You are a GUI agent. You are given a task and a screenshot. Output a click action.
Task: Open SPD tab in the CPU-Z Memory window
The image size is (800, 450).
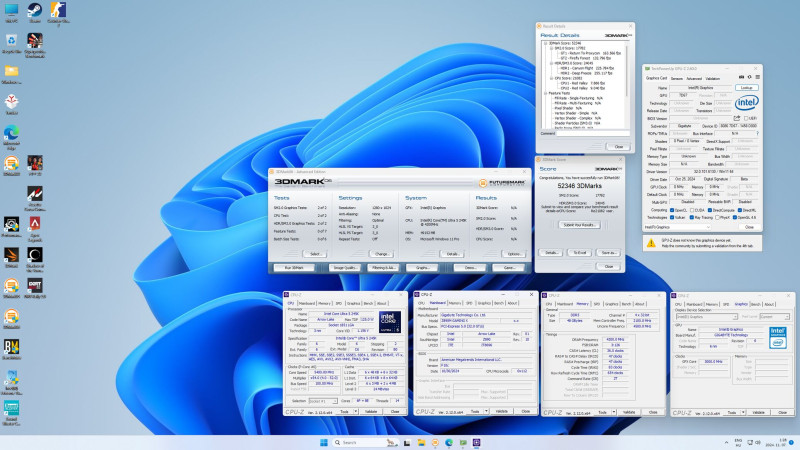tap(597, 304)
